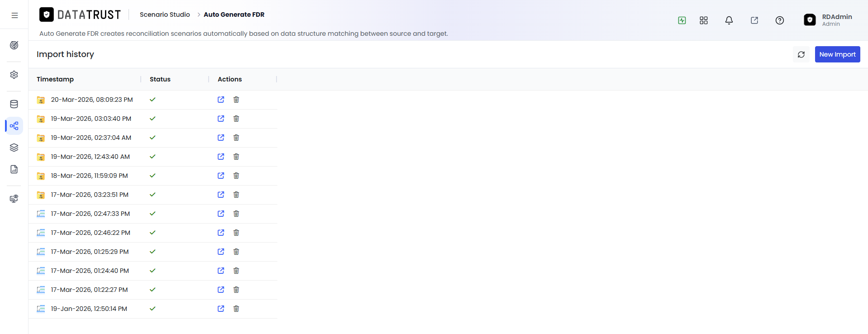Open the RDAdmin user profile menu
This screenshot has height=334, width=868.
click(x=828, y=20)
